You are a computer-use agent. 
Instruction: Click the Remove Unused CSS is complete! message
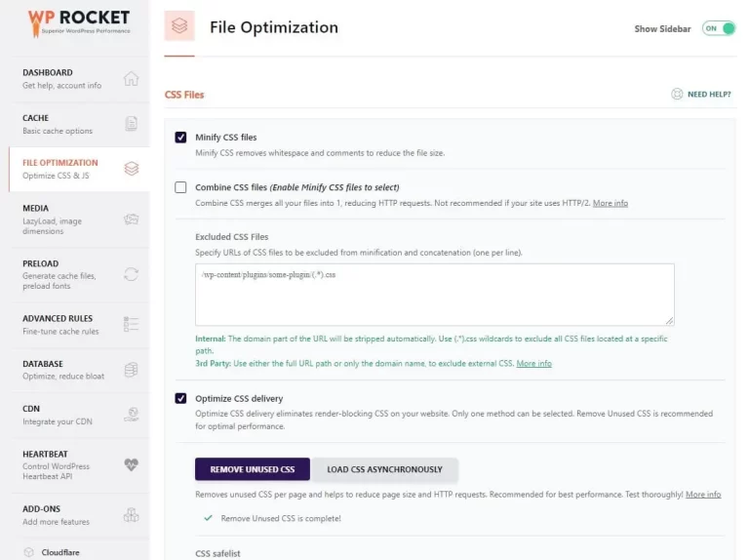point(281,518)
